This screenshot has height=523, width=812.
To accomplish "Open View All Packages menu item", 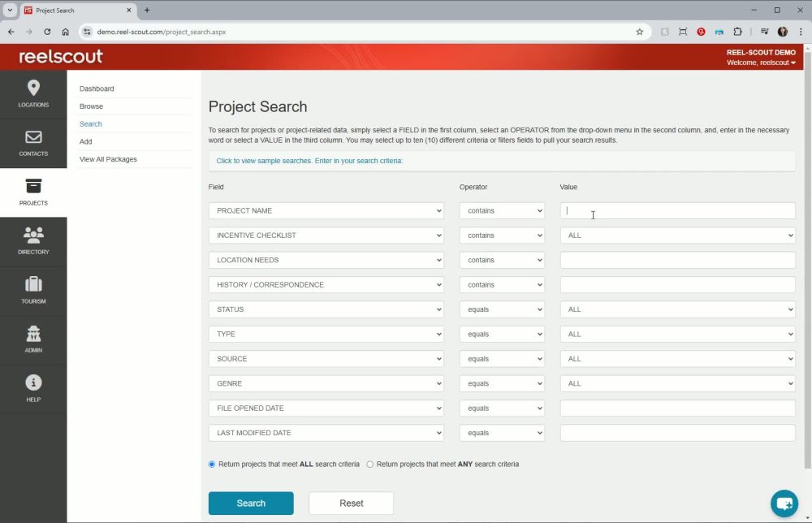I will 108,159.
